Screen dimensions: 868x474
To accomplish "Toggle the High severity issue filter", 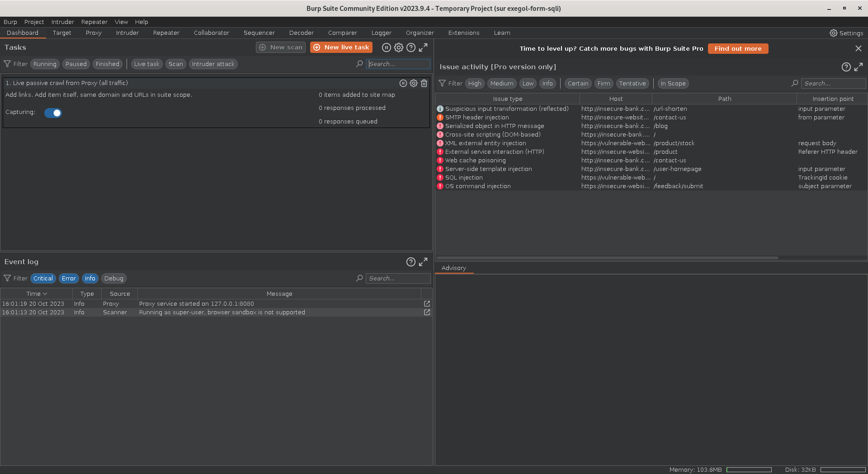I will (x=475, y=84).
